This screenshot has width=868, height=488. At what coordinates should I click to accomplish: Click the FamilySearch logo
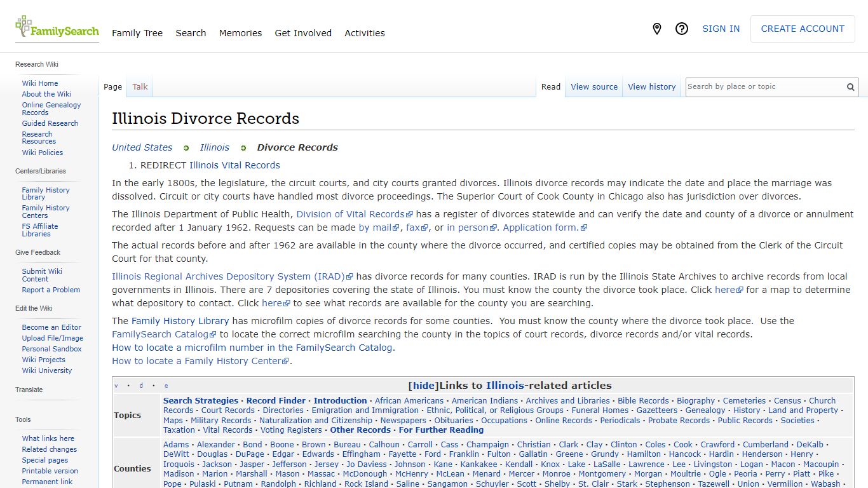(x=57, y=27)
